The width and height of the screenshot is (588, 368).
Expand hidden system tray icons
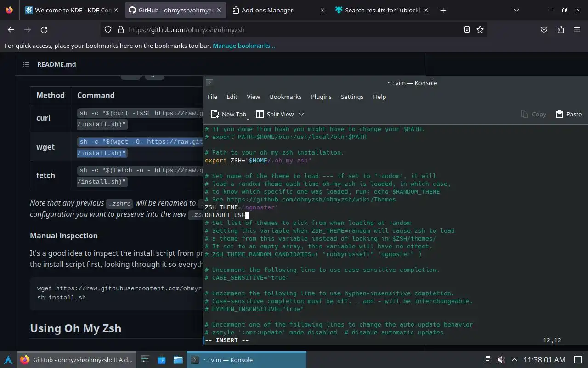[x=514, y=360]
